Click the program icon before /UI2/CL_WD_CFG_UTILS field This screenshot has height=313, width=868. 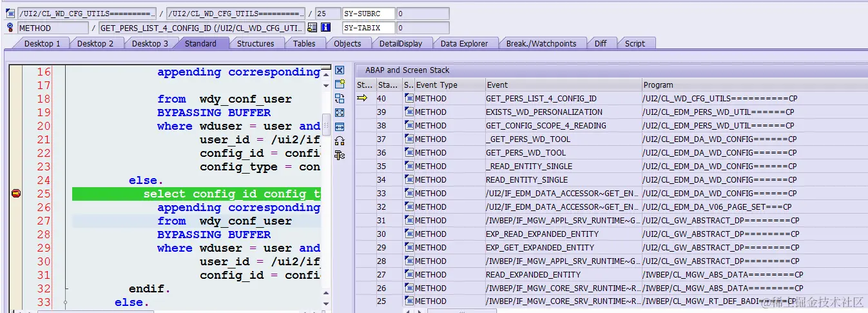[10, 14]
